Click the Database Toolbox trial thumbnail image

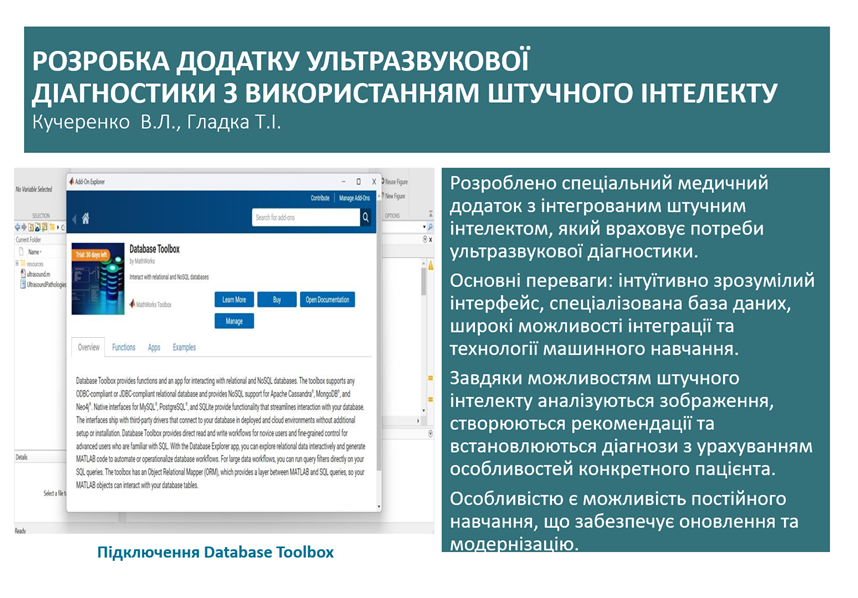click(98, 284)
